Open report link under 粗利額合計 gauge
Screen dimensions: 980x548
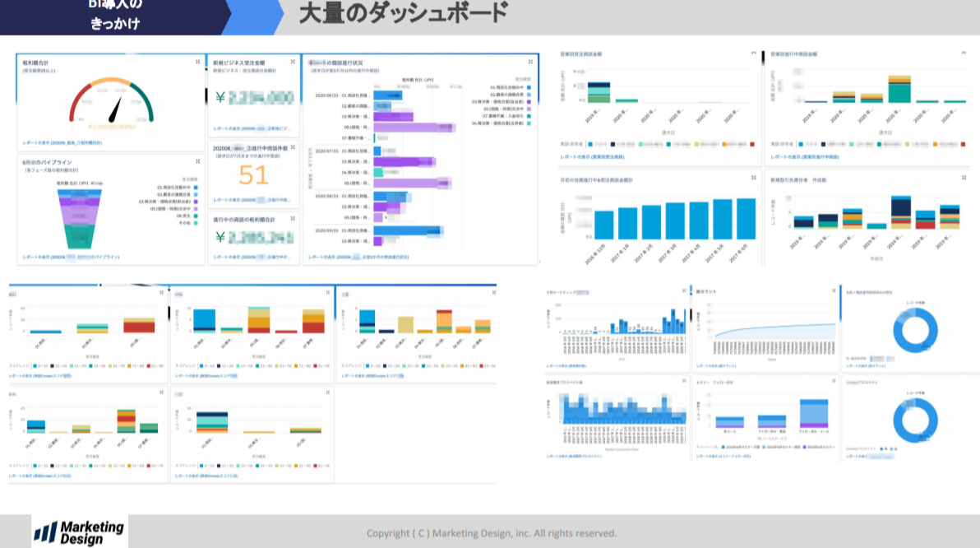tap(62, 142)
